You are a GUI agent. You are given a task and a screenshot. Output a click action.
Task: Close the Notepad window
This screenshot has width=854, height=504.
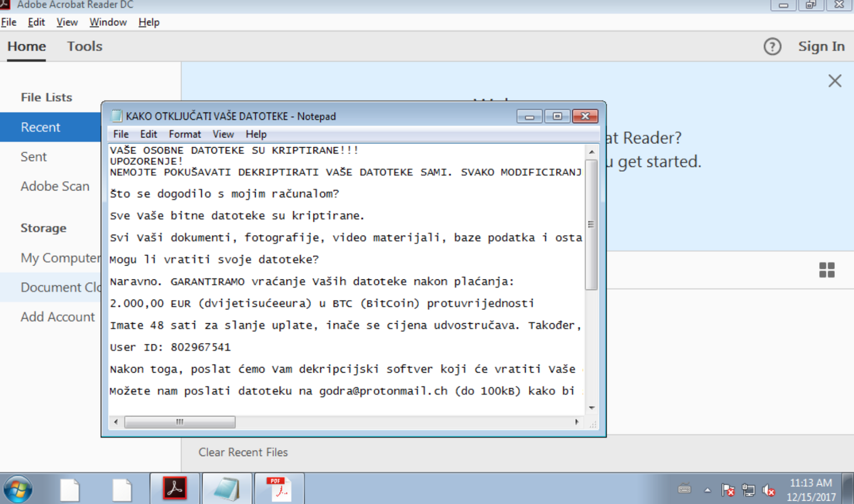585,116
